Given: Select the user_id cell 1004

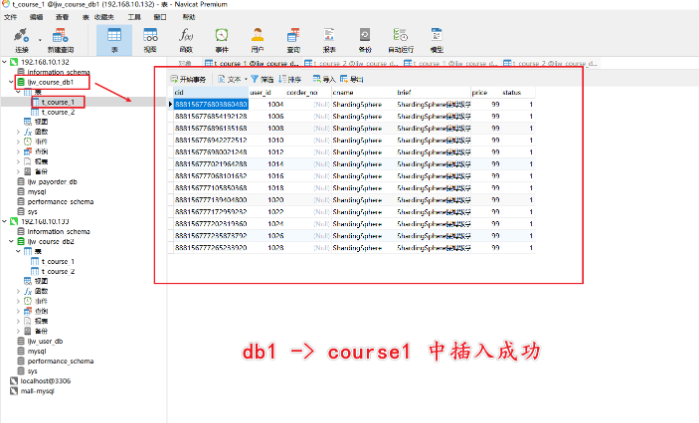Looking at the screenshot, I should (267, 104).
